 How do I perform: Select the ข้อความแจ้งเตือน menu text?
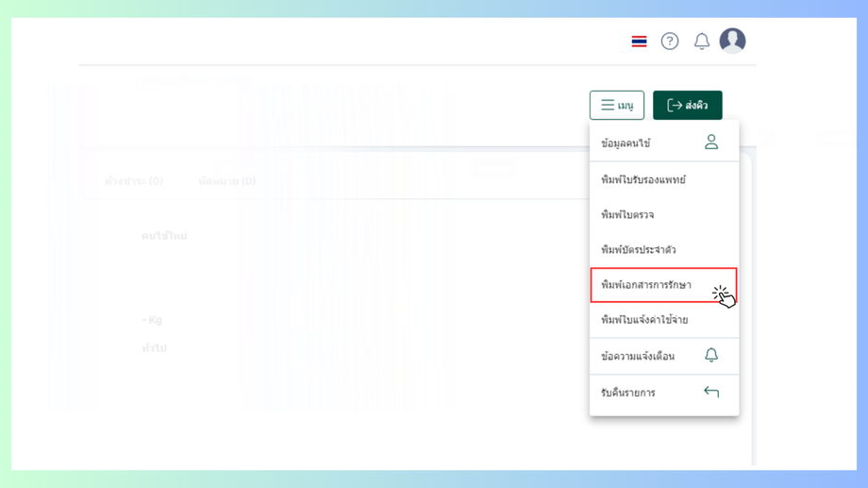pos(638,356)
